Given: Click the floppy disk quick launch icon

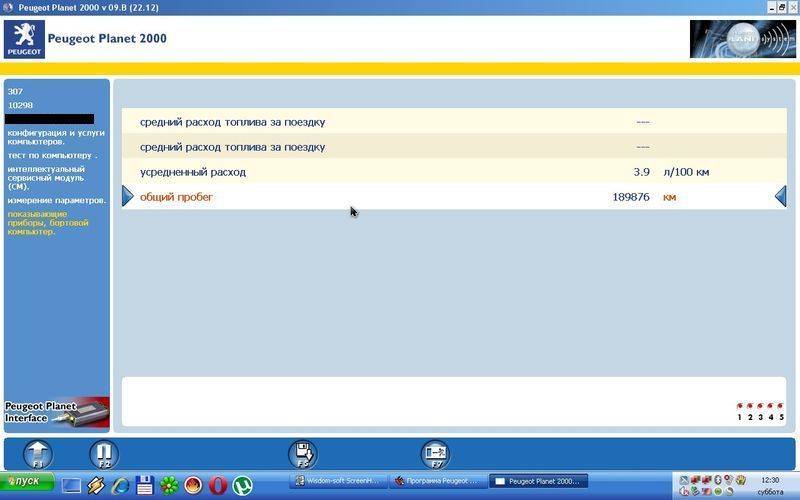Looking at the screenshot, I should point(145,485).
